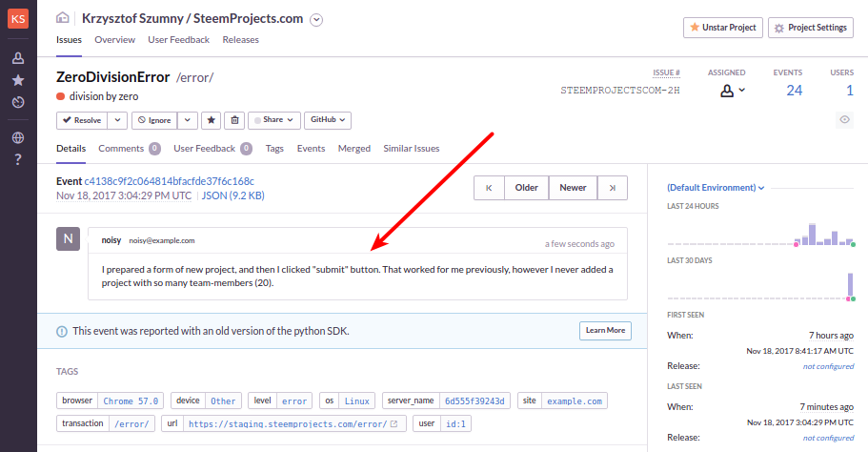This screenshot has height=452, width=868.
Task: Open the Default Environment dropdown
Action: pos(716,188)
